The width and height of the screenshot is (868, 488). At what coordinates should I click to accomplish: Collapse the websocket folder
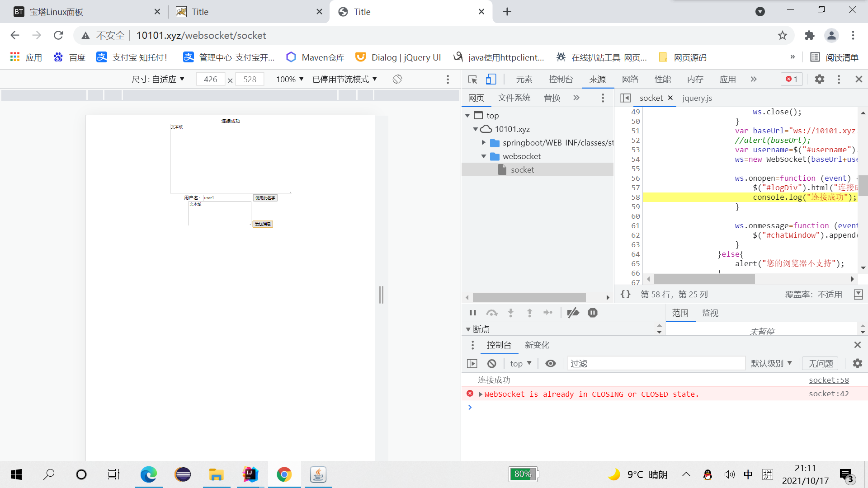[x=484, y=156]
